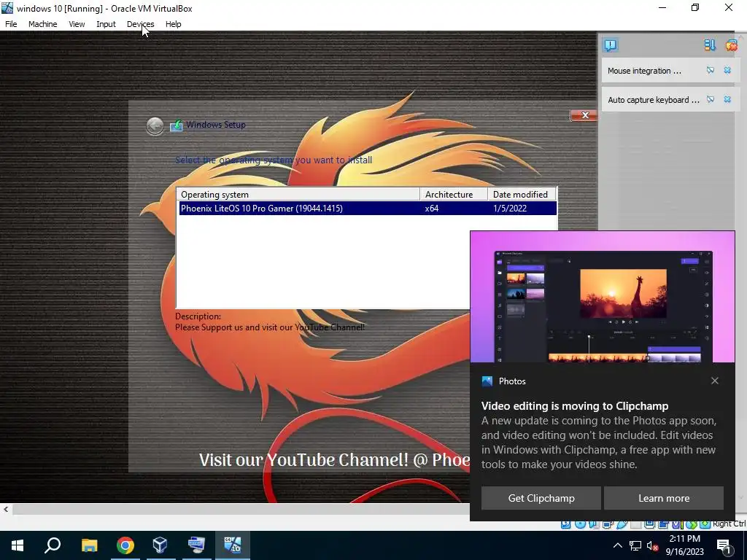
Task: Open the View menu
Action: (x=76, y=24)
